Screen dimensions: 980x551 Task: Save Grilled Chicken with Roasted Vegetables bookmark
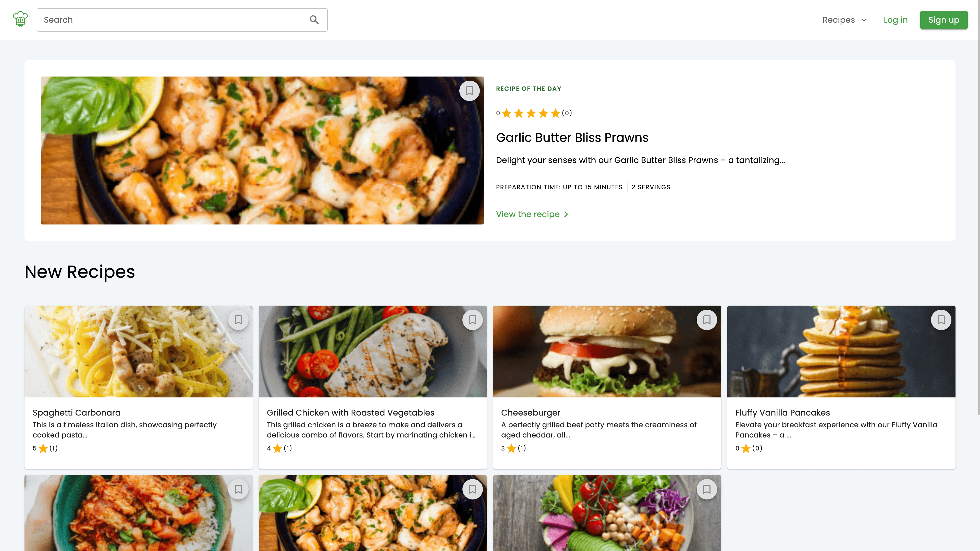pos(472,320)
